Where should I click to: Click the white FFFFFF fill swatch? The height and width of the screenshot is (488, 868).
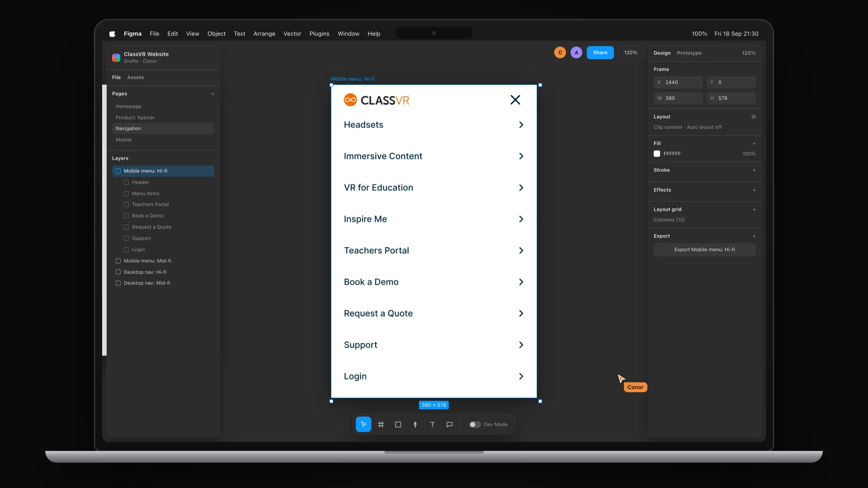click(657, 154)
